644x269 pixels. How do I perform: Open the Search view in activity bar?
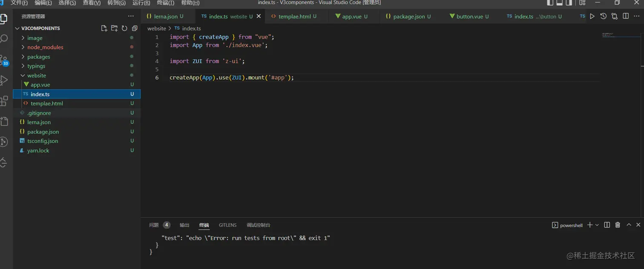(4, 39)
